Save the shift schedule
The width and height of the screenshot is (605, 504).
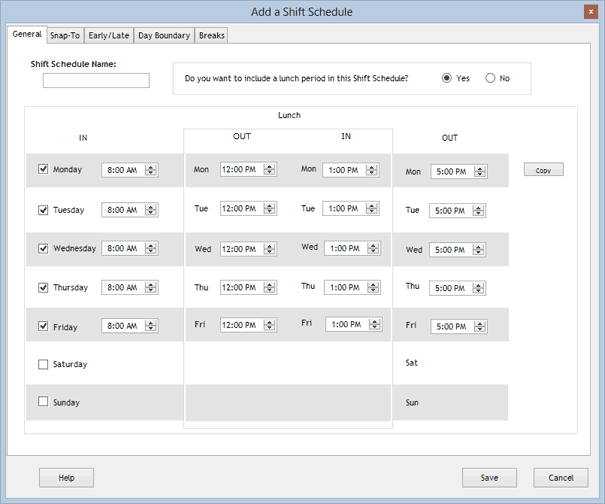click(x=489, y=478)
